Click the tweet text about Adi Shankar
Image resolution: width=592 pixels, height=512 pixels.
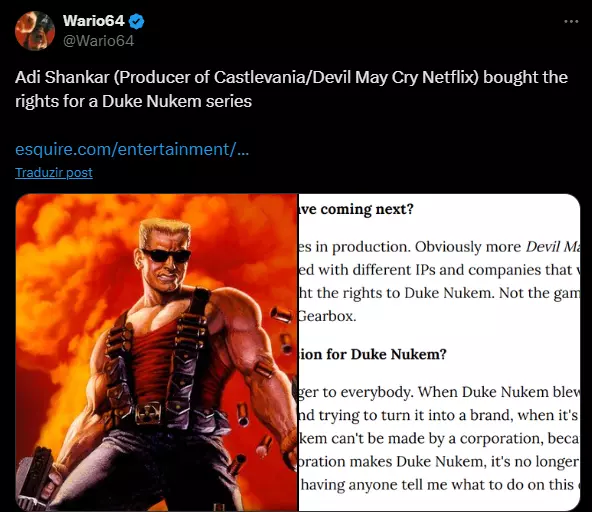[291, 89]
